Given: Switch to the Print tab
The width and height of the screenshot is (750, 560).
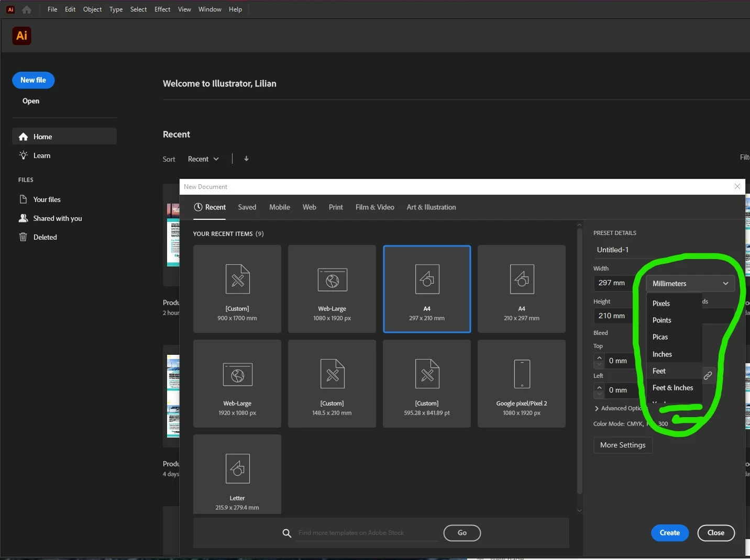Looking at the screenshot, I should (x=336, y=207).
